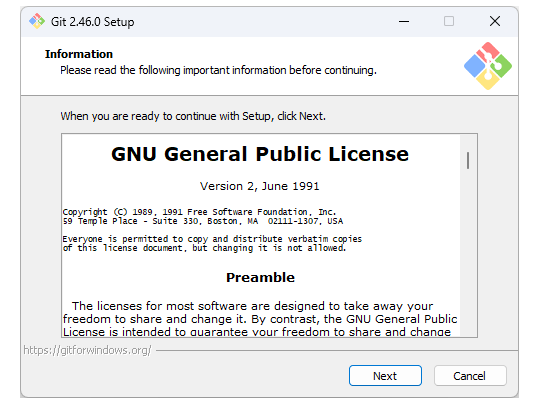Click the large Git logo in header
The width and height of the screenshot is (540, 405).
(488, 66)
